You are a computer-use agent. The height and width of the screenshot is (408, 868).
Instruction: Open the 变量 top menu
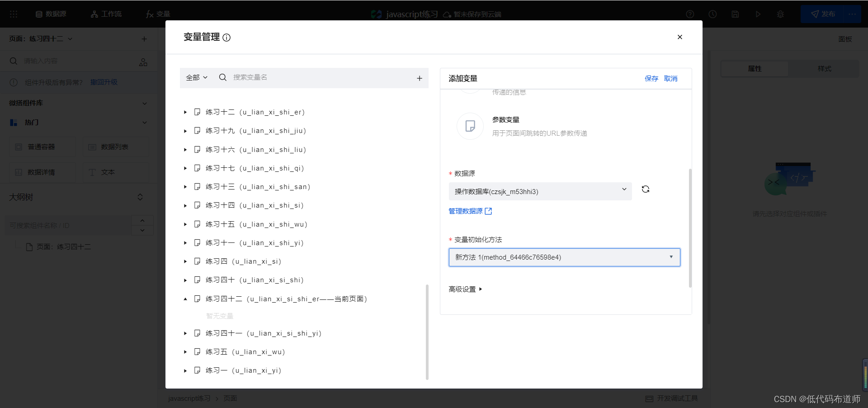158,14
